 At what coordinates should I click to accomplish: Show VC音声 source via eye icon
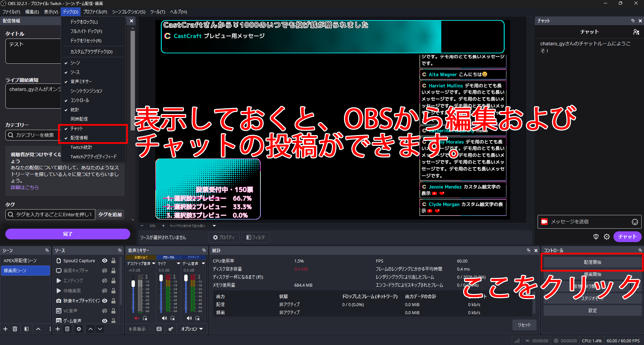(x=105, y=311)
